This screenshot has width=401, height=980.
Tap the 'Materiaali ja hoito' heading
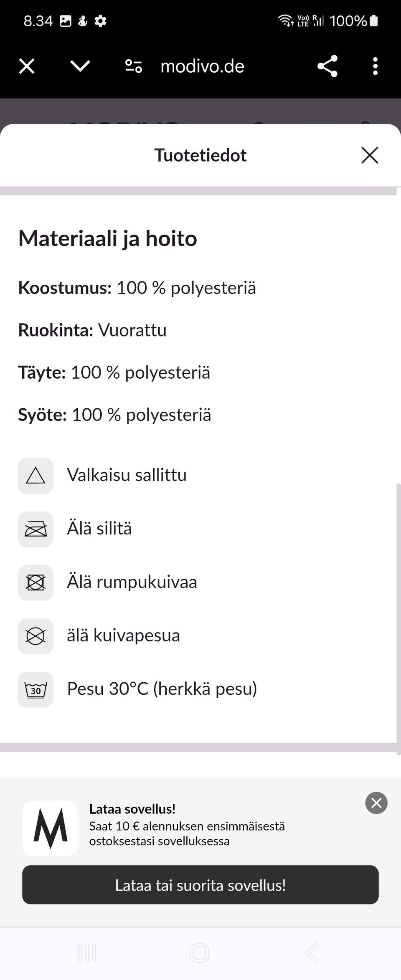point(108,238)
